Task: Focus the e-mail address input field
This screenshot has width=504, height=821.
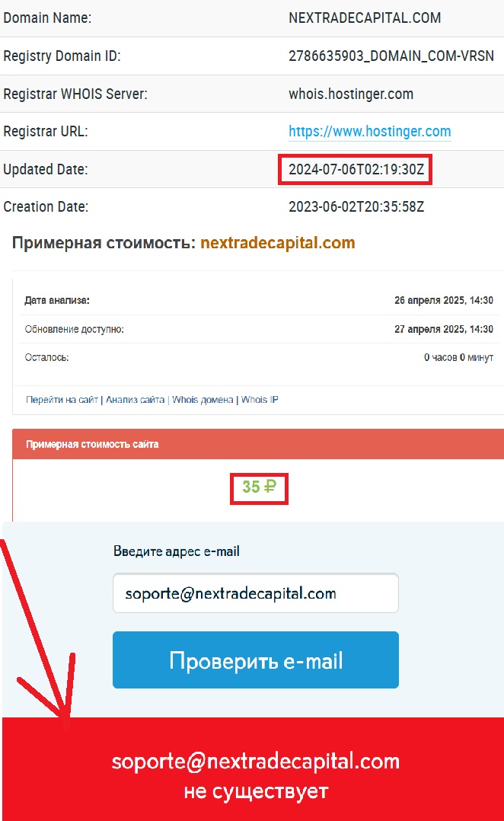Action: [x=255, y=593]
